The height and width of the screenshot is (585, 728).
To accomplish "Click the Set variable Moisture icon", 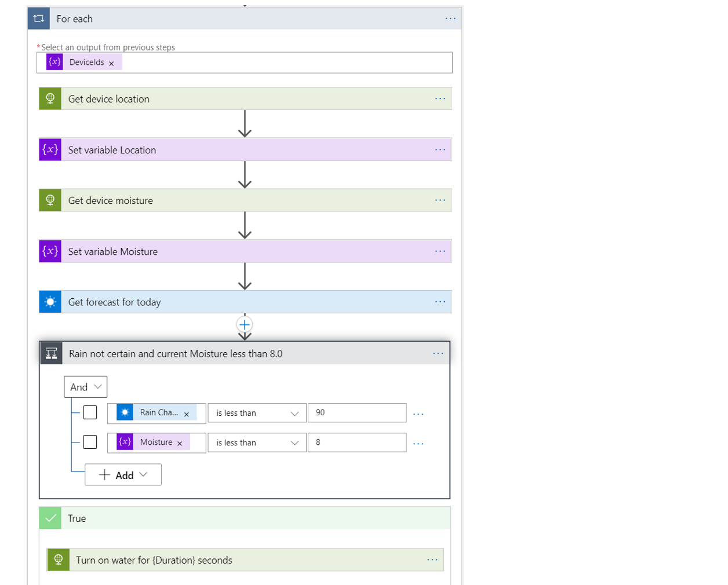I will (50, 251).
